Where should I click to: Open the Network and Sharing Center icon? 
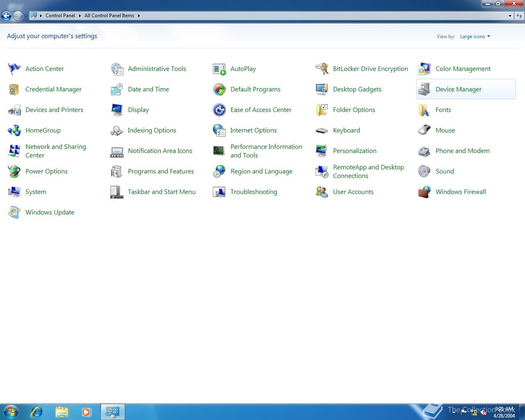tap(14, 151)
